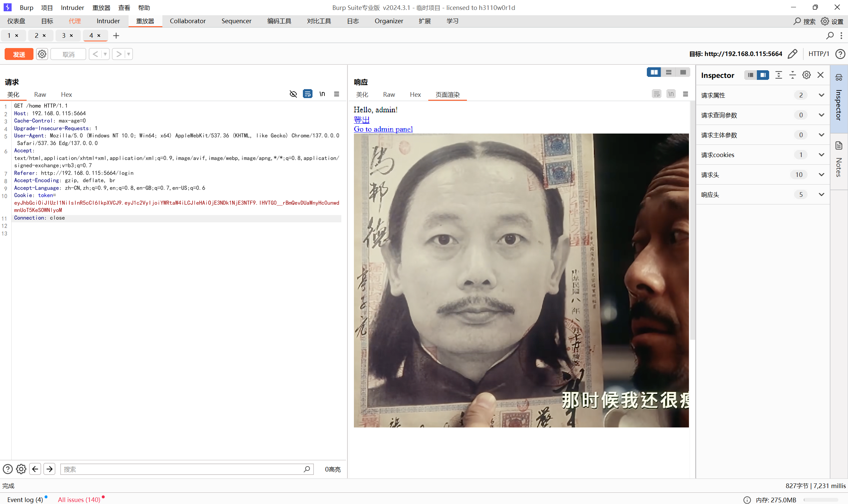
Task: Click the HTTP/1 protocol toggle
Action: (x=819, y=54)
